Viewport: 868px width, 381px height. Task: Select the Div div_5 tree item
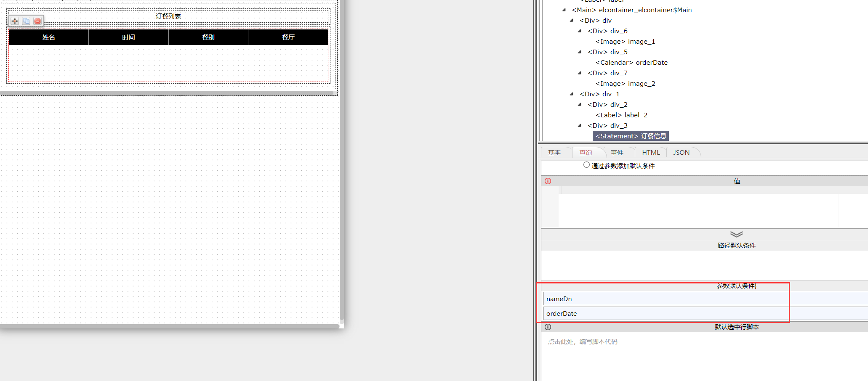click(x=607, y=52)
